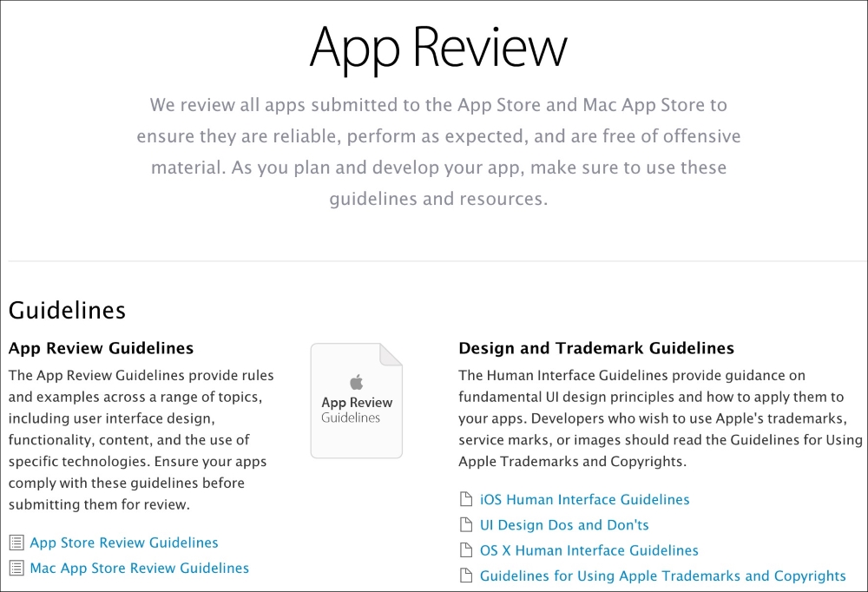Follow Guidelines for Using Apple Trademarks and Copyrights
The image size is (868, 592).
pyautogui.click(x=662, y=576)
